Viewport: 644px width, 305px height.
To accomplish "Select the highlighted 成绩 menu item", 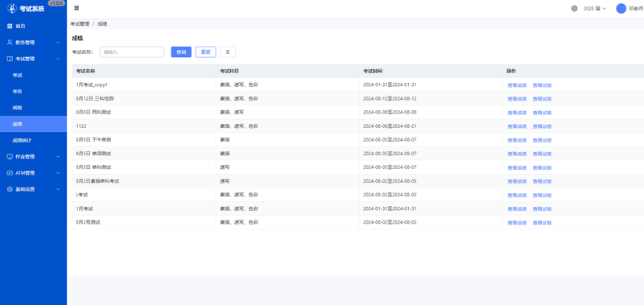I will tap(33, 124).
